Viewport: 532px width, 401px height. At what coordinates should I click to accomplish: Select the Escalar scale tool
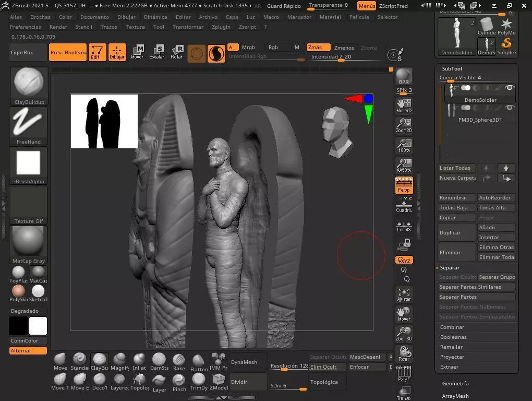click(157, 52)
